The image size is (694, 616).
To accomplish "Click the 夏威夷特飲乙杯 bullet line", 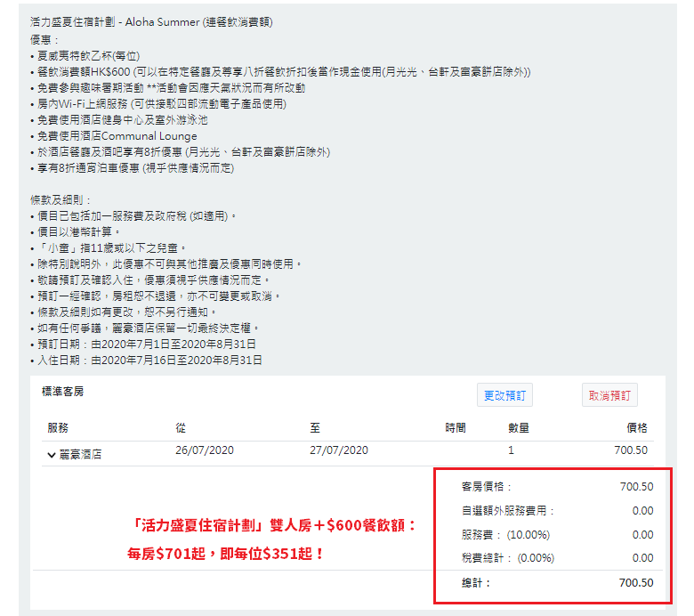I will [85, 56].
